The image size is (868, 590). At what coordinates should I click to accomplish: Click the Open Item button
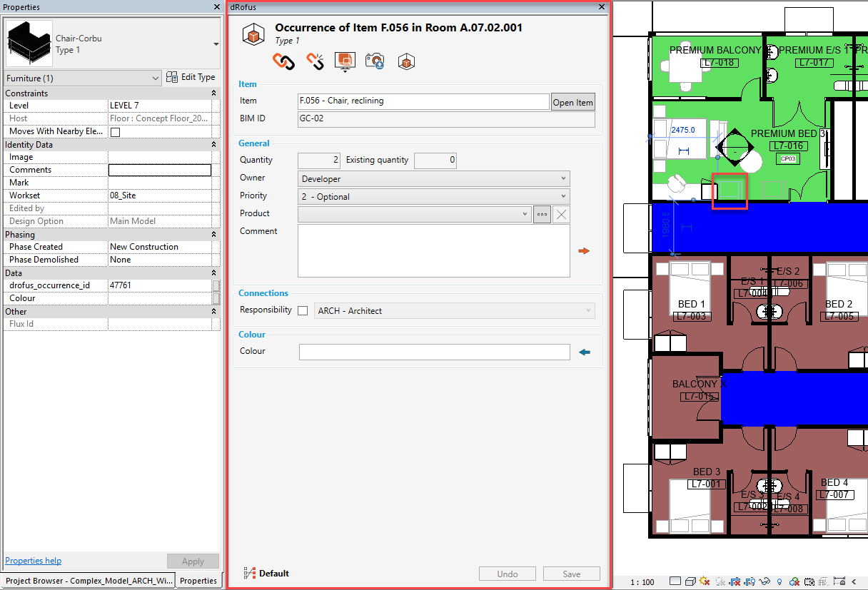click(572, 101)
